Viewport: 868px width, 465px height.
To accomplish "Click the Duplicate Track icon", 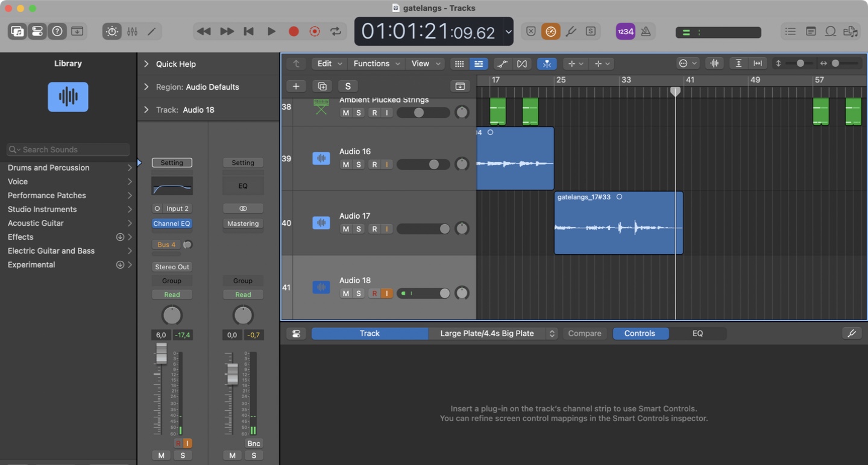I will click(322, 86).
